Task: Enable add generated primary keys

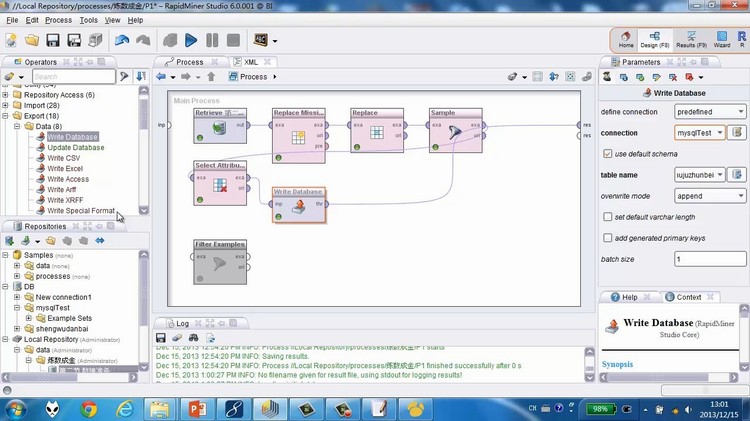Action: (x=607, y=238)
